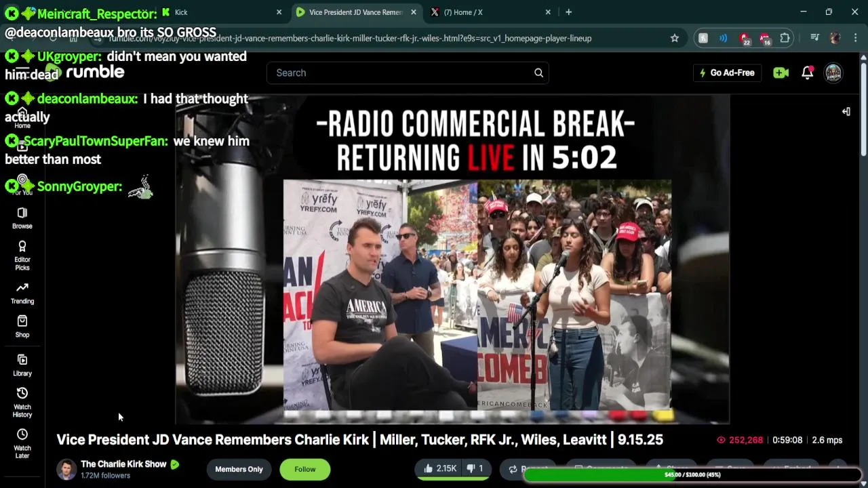Close the Vice President JD Vance tab
Image resolution: width=868 pixels, height=488 pixels.
pyautogui.click(x=413, y=12)
